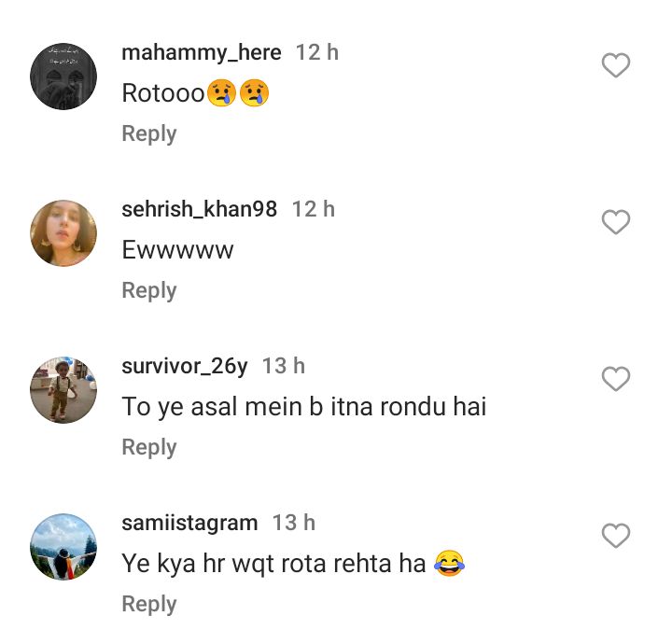Screen dimensions: 672x644
Task: Heart the comment from samiistagram
Action: point(615,536)
